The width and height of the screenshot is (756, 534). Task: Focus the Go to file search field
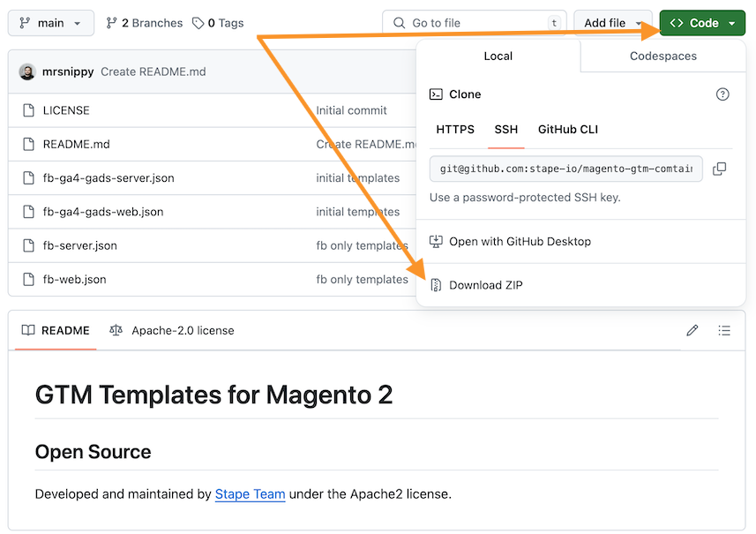click(475, 23)
